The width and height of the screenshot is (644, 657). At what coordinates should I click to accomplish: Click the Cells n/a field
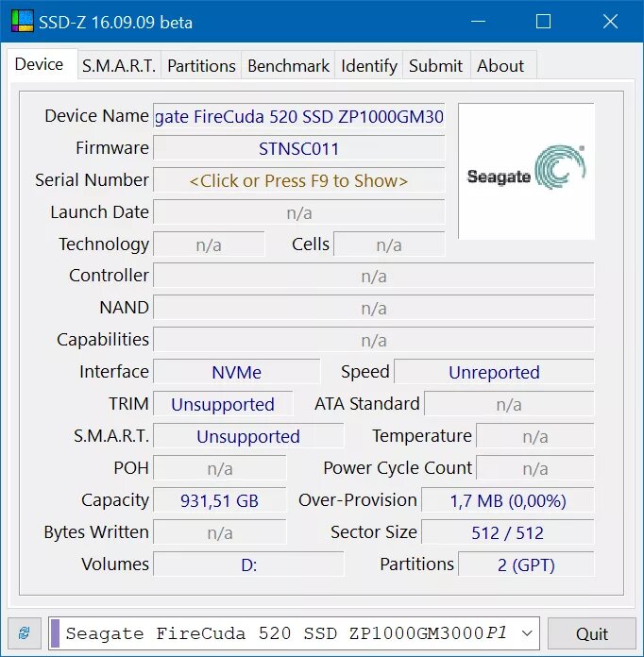point(389,244)
